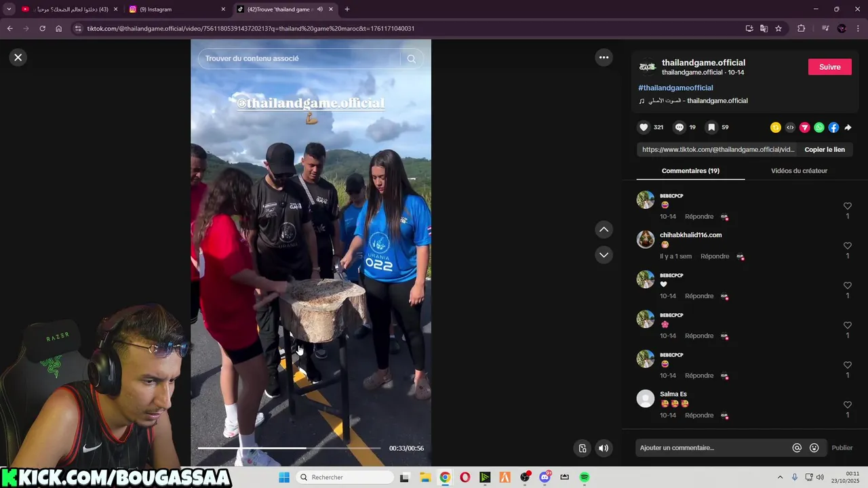Go to the next video
This screenshot has height=488, width=868.
pyautogui.click(x=604, y=255)
